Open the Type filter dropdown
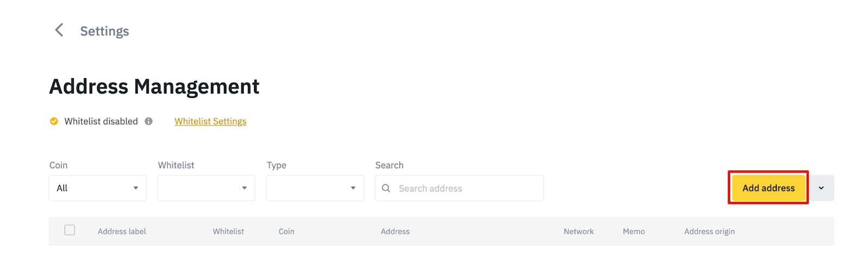The height and width of the screenshot is (260, 868). click(x=315, y=188)
